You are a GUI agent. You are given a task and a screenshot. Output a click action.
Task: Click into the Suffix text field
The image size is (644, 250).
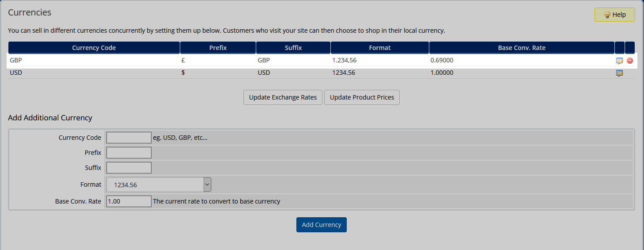(x=129, y=168)
